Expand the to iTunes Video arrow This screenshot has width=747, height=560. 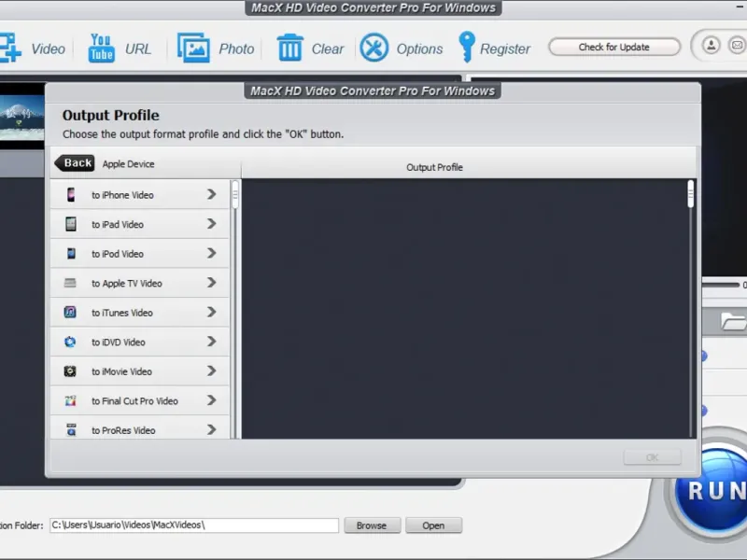pyautogui.click(x=212, y=312)
